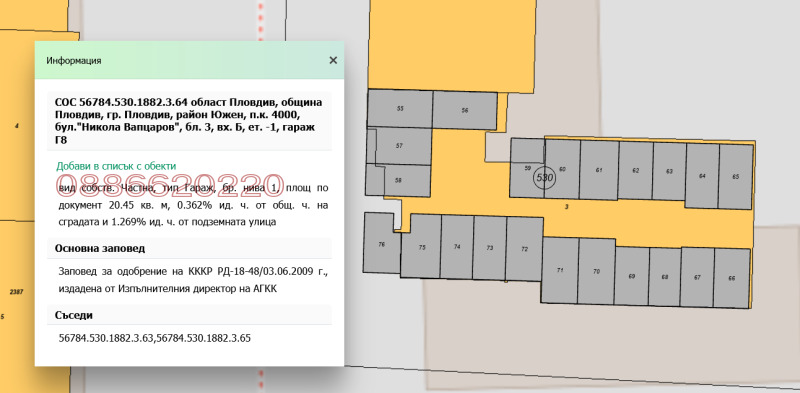This screenshot has width=800, height=393.
Task: Click the 'Информация' popup header title
Action: point(74,61)
